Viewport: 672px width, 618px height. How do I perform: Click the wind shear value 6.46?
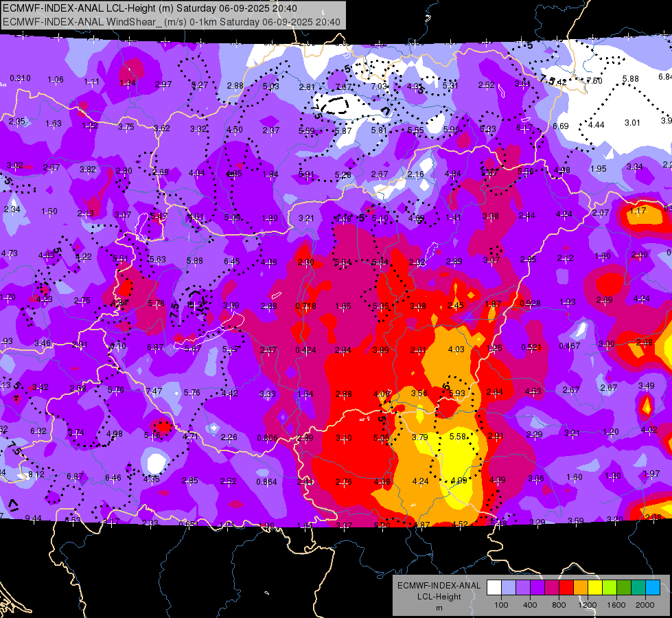pyautogui.click(x=113, y=477)
